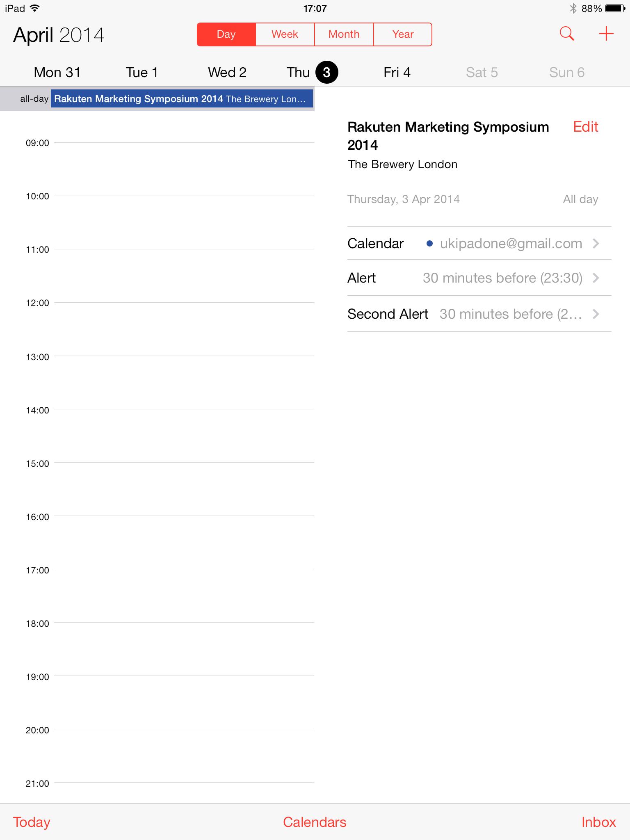Click the blue calendar color dot

tap(429, 244)
